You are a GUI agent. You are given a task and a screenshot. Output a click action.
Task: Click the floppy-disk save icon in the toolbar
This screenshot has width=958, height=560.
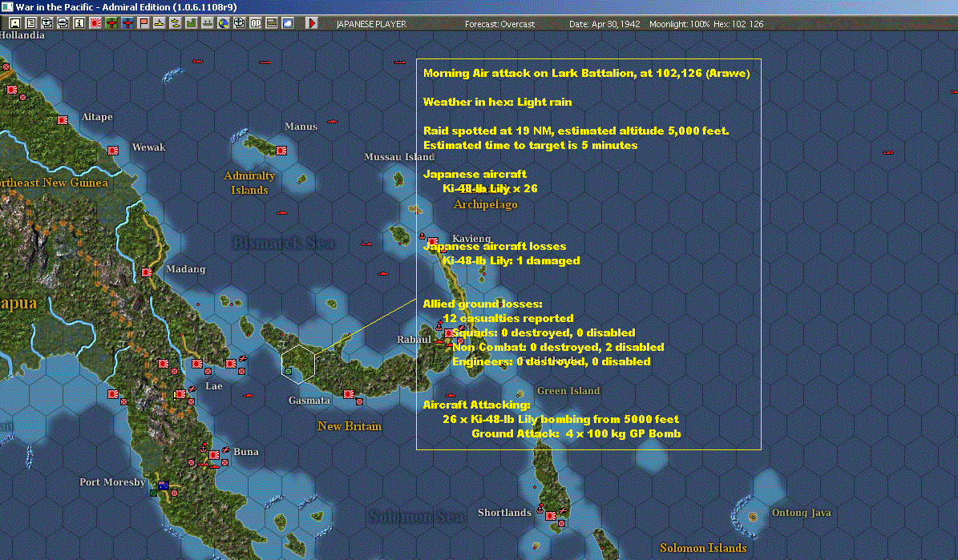click(x=15, y=23)
